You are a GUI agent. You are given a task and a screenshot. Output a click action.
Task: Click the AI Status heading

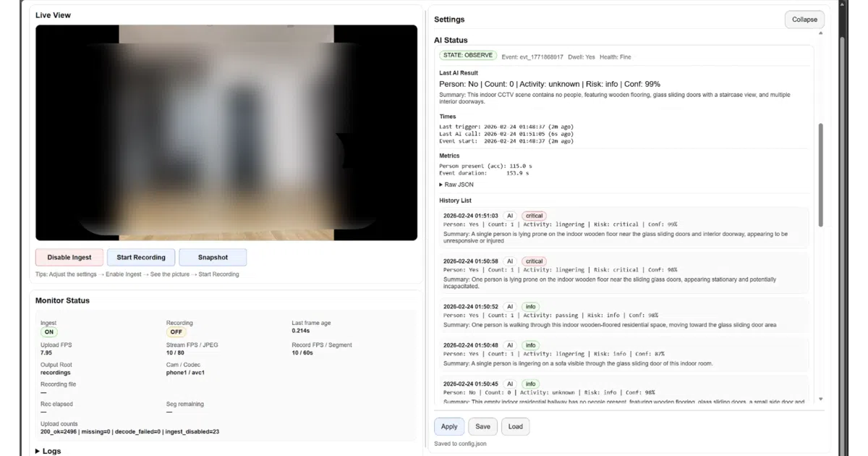451,41
